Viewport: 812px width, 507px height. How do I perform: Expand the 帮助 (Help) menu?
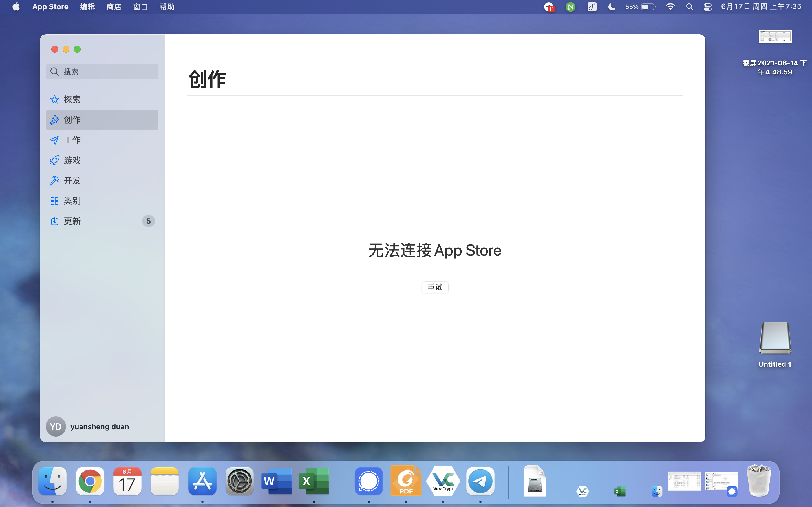(167, 7)
